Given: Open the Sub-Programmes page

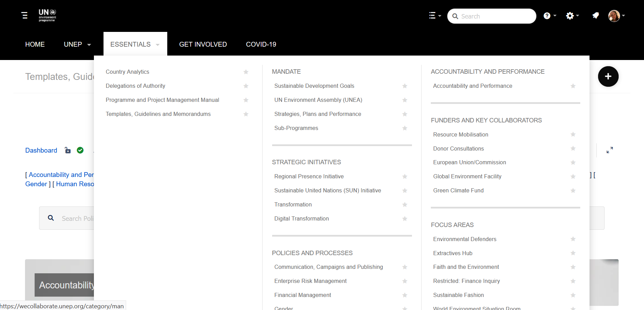Looking at the screenshot, I should click(296, 128).
